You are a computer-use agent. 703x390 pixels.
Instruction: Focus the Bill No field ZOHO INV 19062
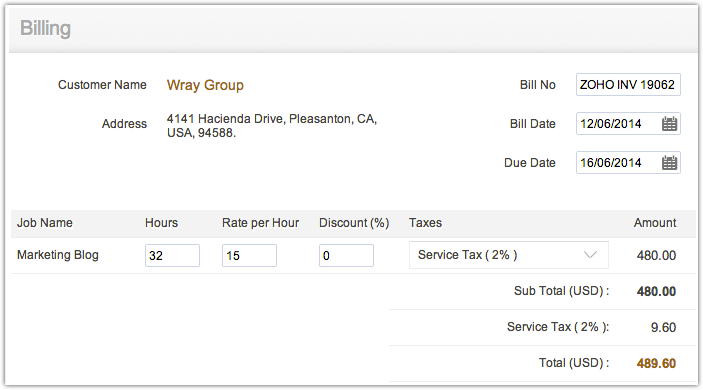pyautogui.click(x=628, y=85)
